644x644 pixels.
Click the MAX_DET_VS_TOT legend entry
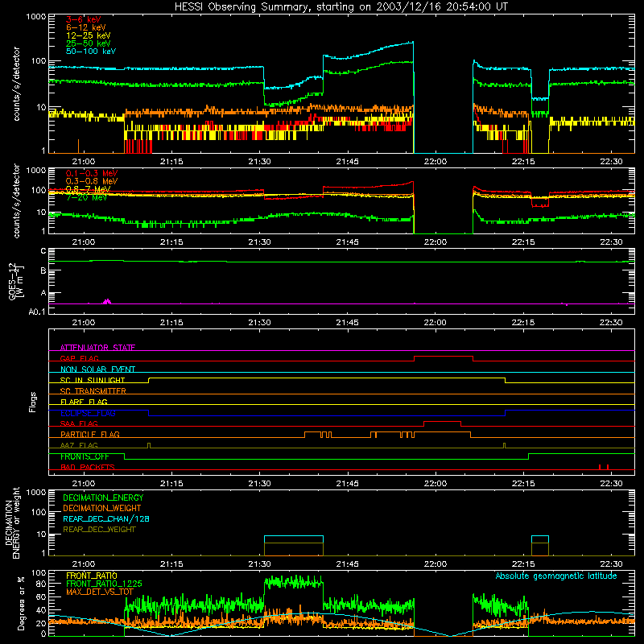pyautogui.click(x=100, y=592)
